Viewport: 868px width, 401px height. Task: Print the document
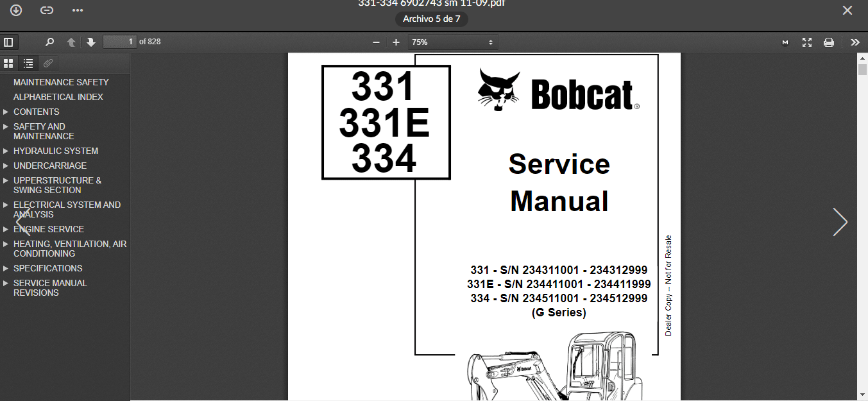pos(829,42)
